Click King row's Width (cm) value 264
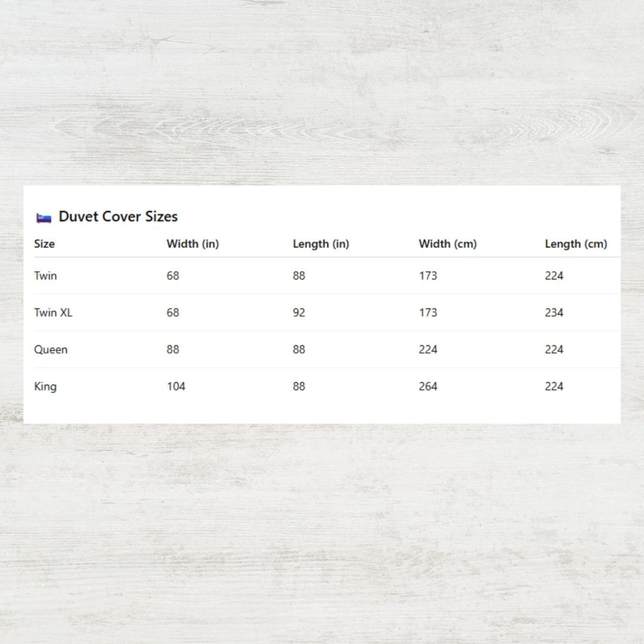 pyautogui.click(x=428, y=386)
